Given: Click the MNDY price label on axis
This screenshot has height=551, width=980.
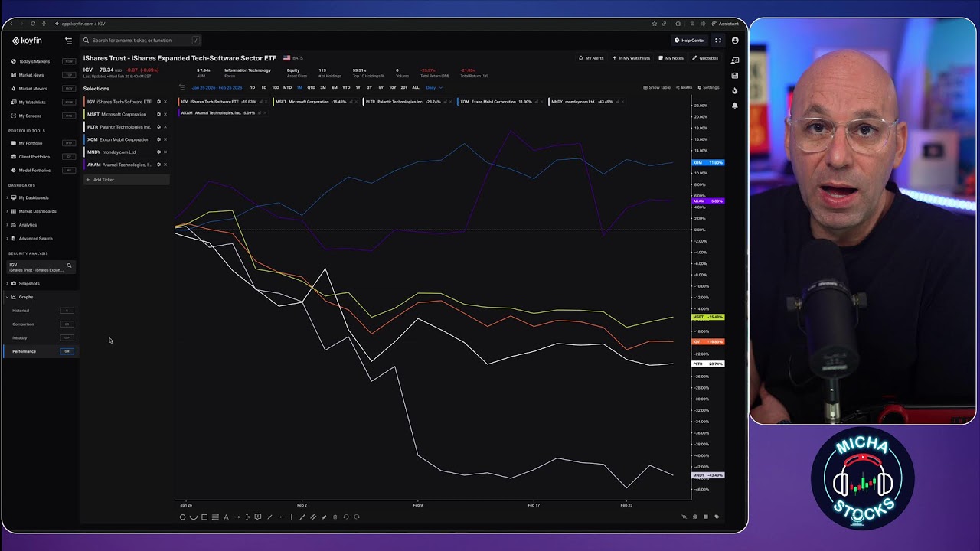Looking at the screenshot, I should click(x=707, y=475).
